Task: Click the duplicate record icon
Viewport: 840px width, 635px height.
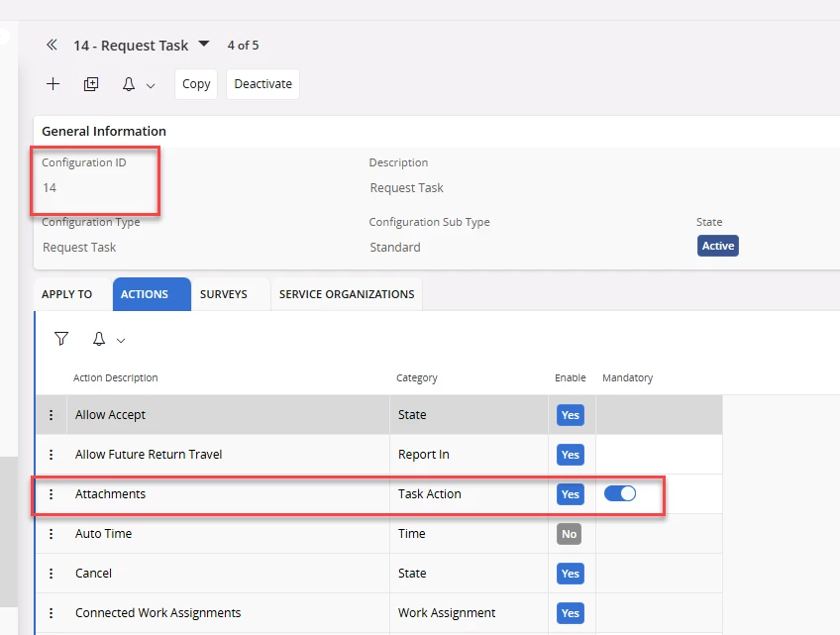Action: [91, 84]
